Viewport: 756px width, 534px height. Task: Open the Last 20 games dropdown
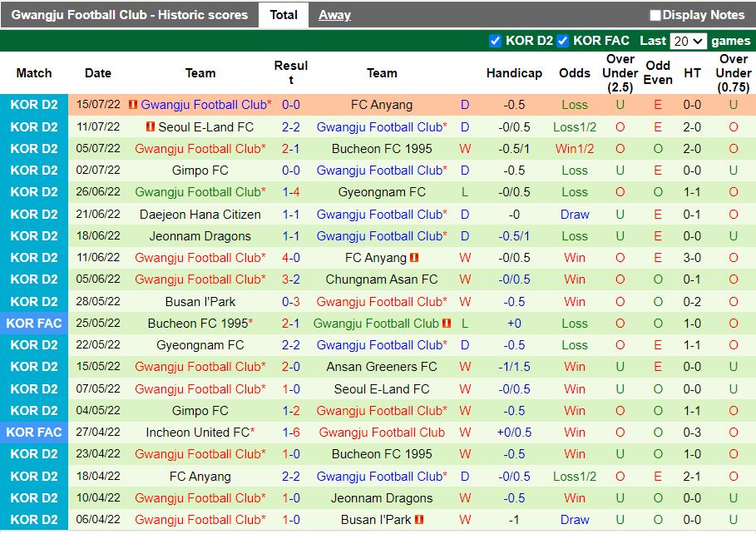[x=688, y=40]
